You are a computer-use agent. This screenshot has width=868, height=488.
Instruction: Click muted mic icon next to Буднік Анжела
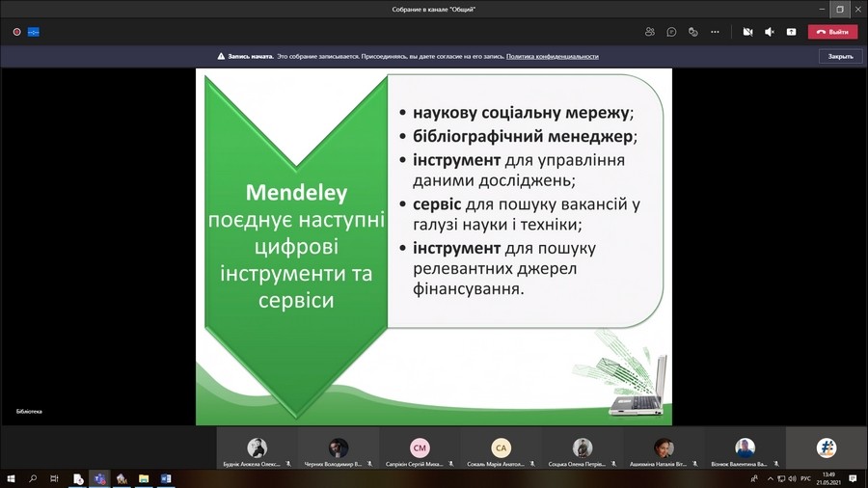pos(288,464)
